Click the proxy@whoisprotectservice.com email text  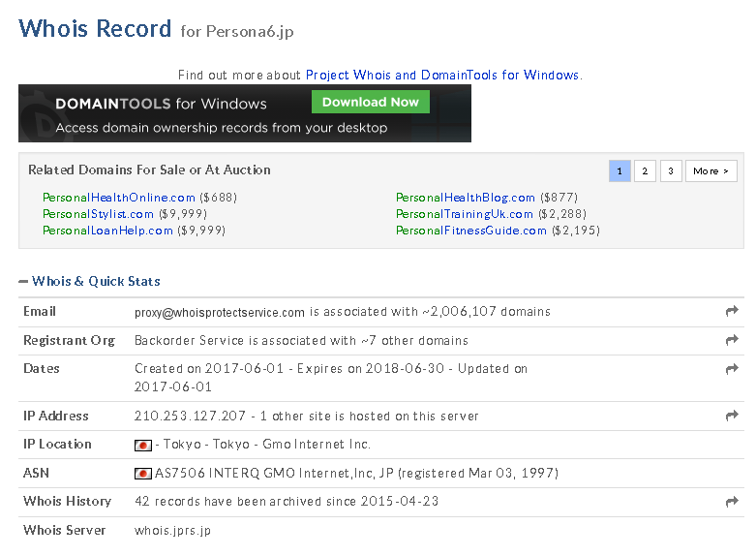(220, 312)
